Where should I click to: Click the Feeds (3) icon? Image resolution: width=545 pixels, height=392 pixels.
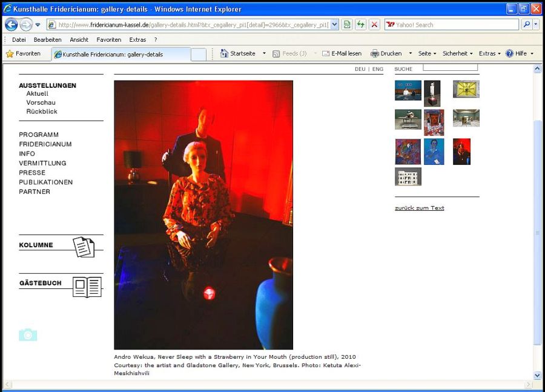[x=276, y=53]
